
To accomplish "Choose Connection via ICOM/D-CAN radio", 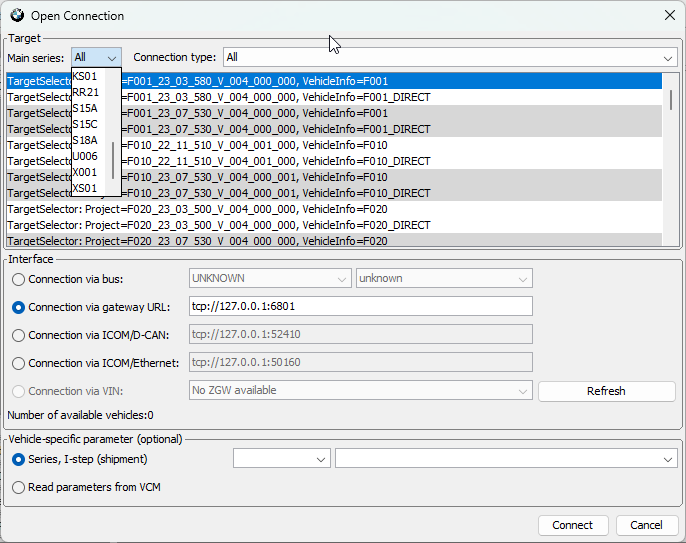I will click(x=18, y=335).
